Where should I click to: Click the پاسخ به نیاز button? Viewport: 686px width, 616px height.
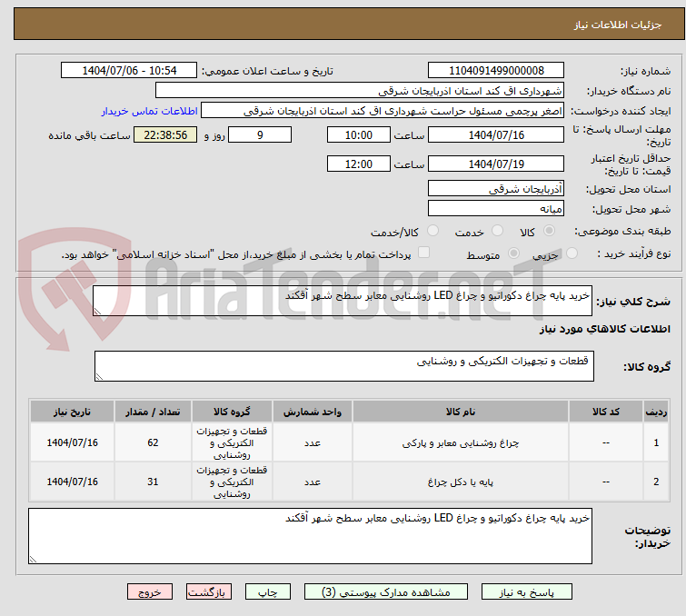tap(526, 592)
